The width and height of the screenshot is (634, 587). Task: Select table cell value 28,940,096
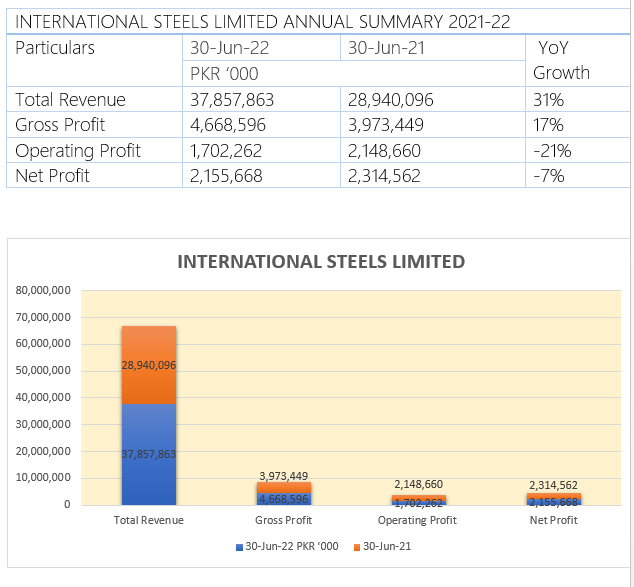point(390,100)
